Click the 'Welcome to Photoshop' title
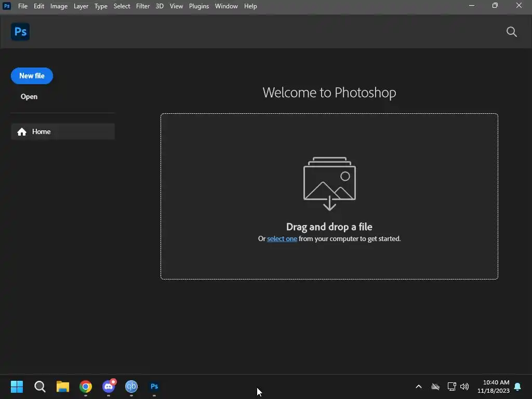This screenshot has height=399, width=532. (x=329, y=92)
